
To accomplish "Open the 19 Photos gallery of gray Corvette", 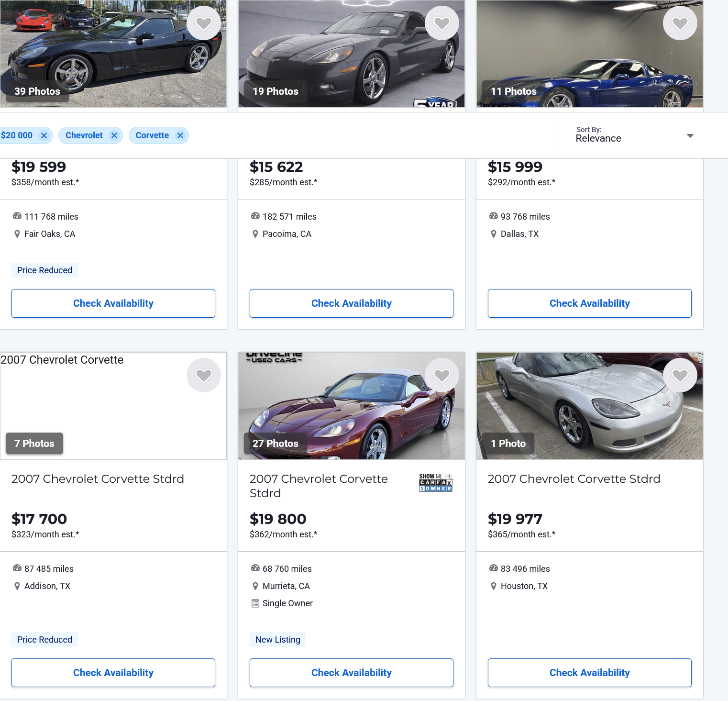I will tap(276, 91).
